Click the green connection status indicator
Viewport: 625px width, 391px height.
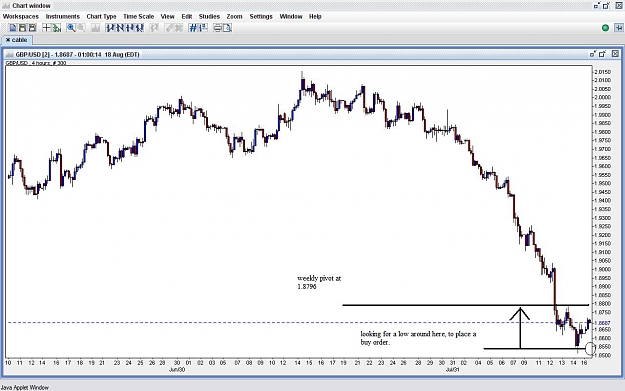[605, 28]
